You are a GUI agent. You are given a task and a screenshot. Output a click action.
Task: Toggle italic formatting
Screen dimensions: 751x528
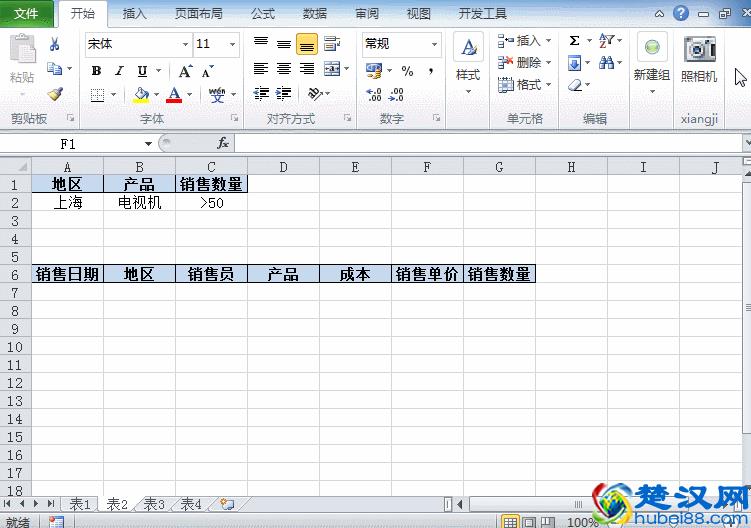(119, 71)
